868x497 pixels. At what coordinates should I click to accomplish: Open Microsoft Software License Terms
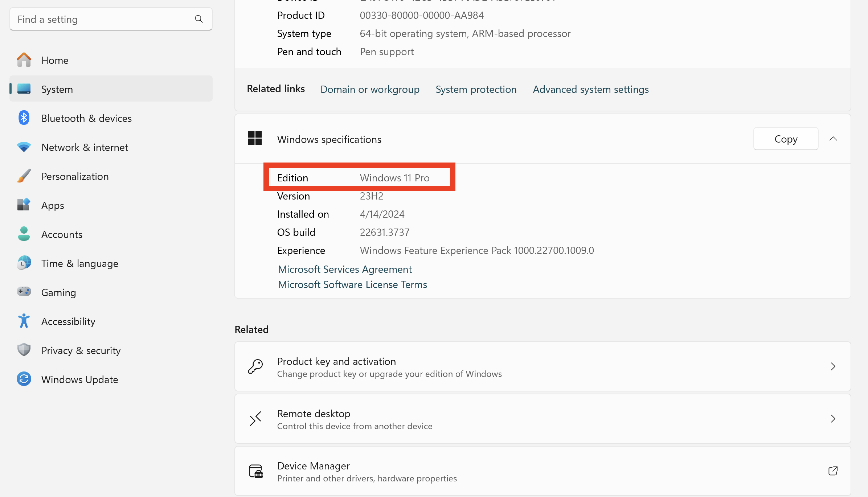tap(352, 284)
